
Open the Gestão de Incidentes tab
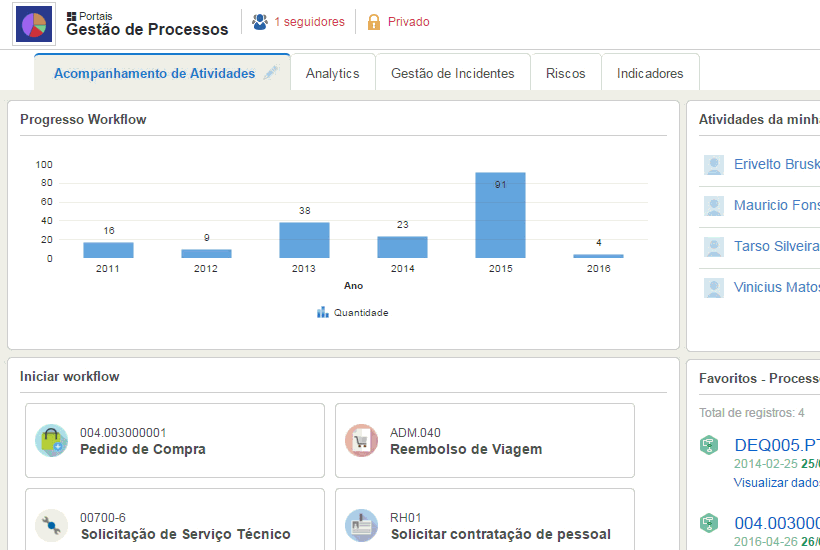coord(452,73)
